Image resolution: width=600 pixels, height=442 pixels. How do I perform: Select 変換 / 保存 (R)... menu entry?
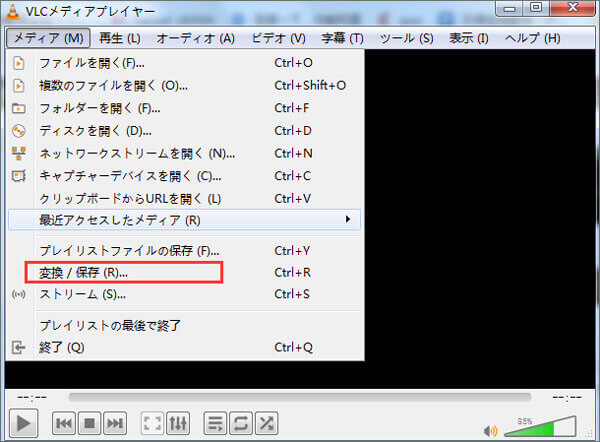[x=184, y=272]
